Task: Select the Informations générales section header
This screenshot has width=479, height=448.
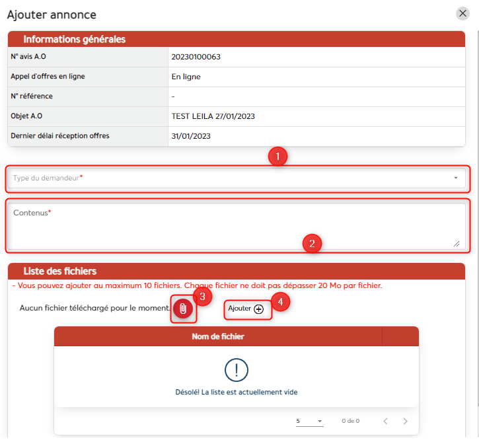Action: click(74, 39)
